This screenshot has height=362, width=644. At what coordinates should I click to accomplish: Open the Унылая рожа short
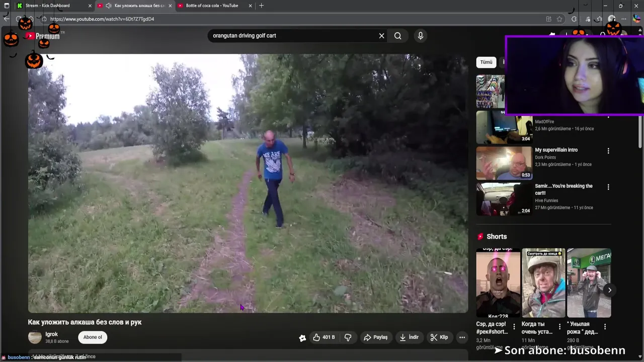click(x=589, y=283)
